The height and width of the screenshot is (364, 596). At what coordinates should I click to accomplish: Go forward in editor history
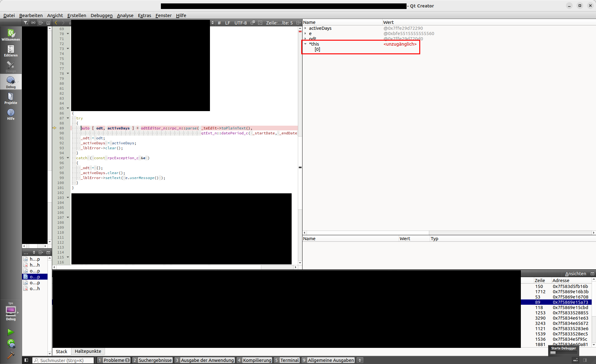[63, 23]
